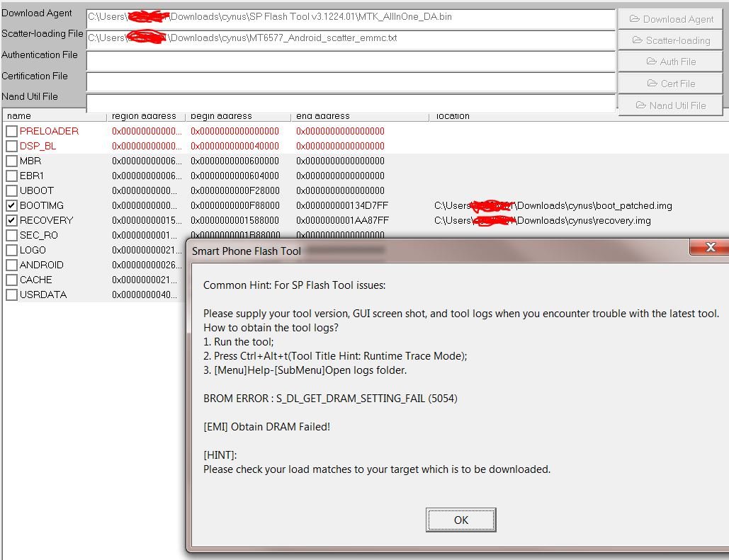This screenshot has width=729, height=560.
Task: Select the UBOOT row name
Action: point(36,191)
